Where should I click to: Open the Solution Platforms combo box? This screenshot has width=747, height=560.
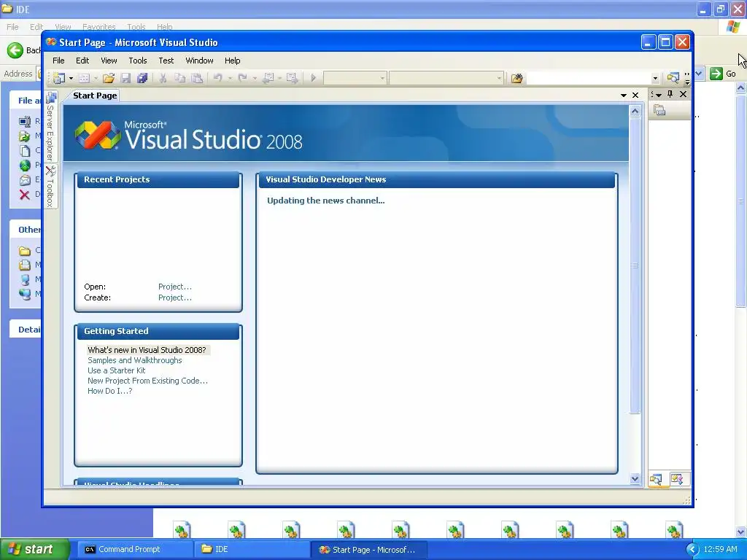(446, 78)
